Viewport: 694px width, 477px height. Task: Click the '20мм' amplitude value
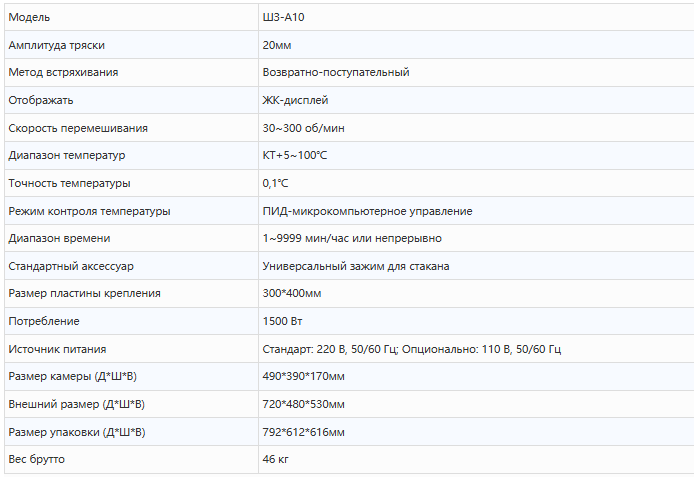pyautogui.click(x=277, y=45)
